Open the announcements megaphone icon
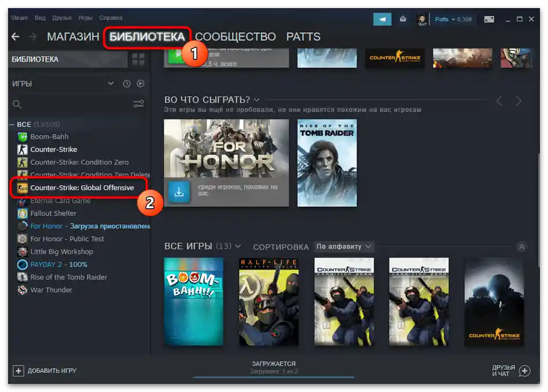Image resolution: width=548 pixels, height=392 pixels. coord(382,19)
